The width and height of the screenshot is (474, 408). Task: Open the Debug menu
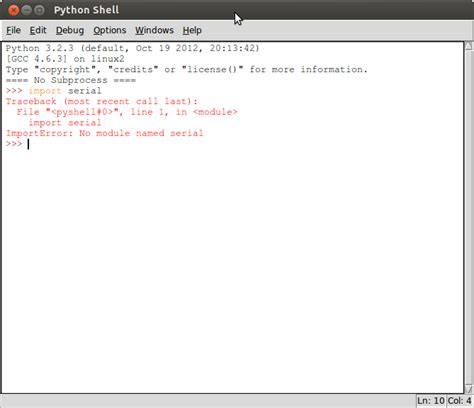(x=70, y=30)
